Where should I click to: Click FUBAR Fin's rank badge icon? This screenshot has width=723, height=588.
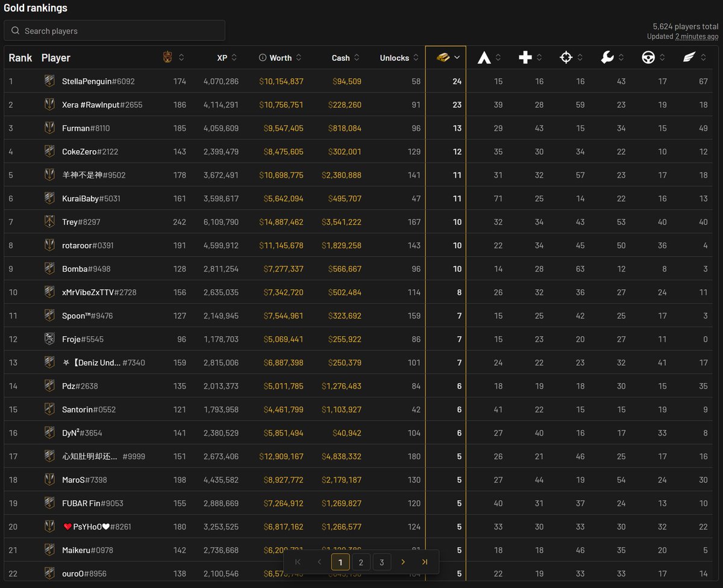[x=49, y=503]
